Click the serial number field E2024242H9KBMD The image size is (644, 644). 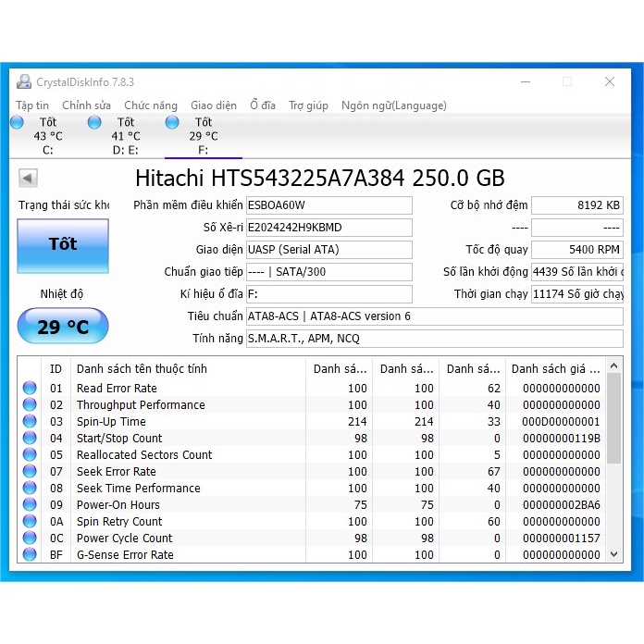329,228
